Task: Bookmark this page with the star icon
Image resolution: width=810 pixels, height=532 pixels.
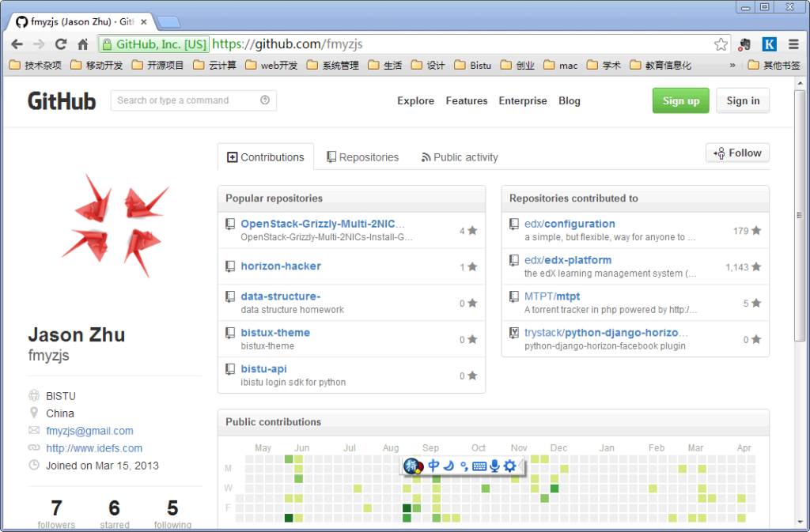Action: pos(721,44)
